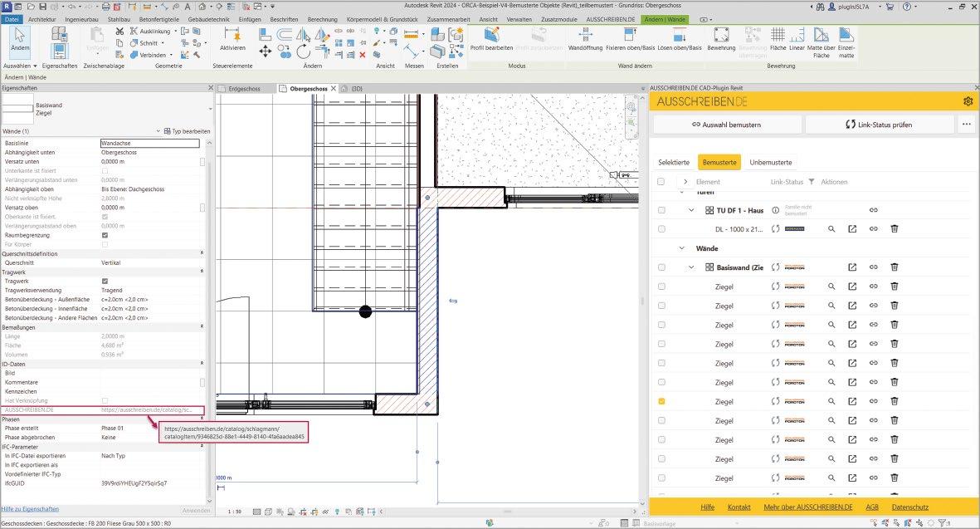Choose Lösen oben/Basis

pos(680,39)
